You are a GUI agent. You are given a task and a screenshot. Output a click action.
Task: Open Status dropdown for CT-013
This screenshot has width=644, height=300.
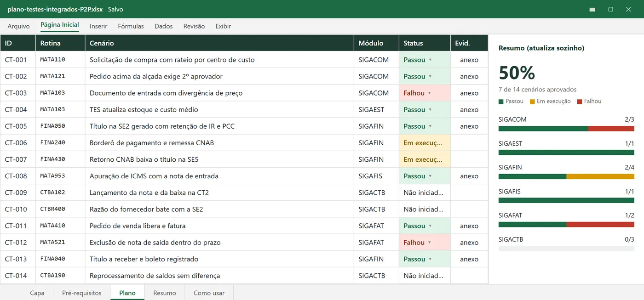tap(430, 259)
